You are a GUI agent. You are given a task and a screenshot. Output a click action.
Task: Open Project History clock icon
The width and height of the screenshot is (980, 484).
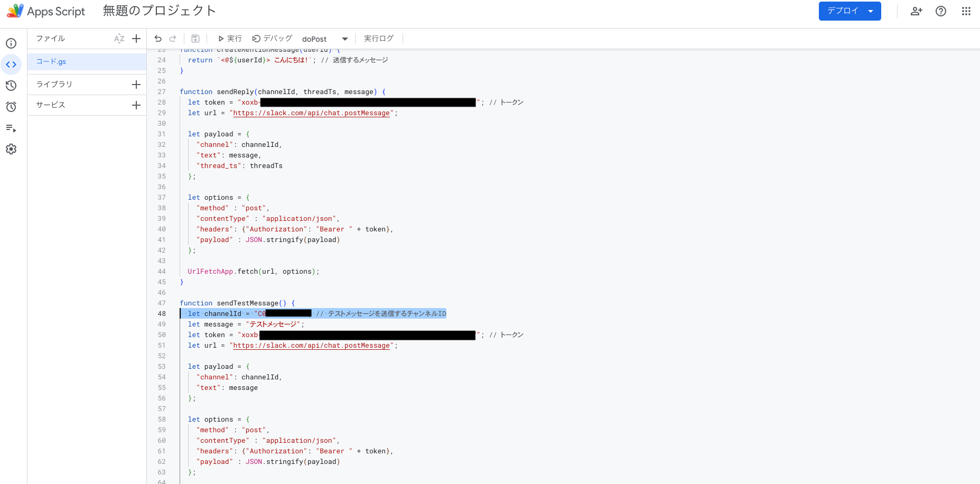click(x=11, y=86)
